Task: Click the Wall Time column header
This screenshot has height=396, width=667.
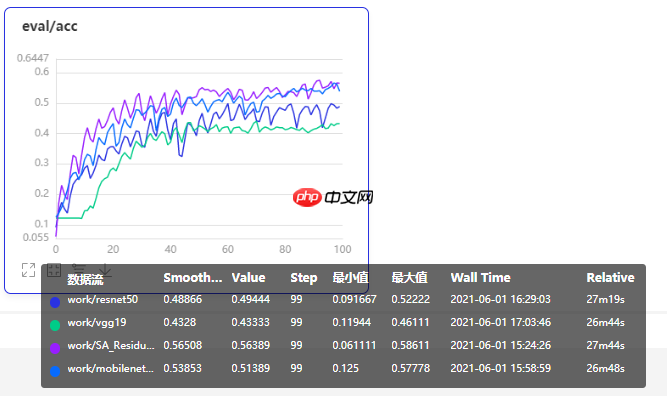Action: point(481,278)
